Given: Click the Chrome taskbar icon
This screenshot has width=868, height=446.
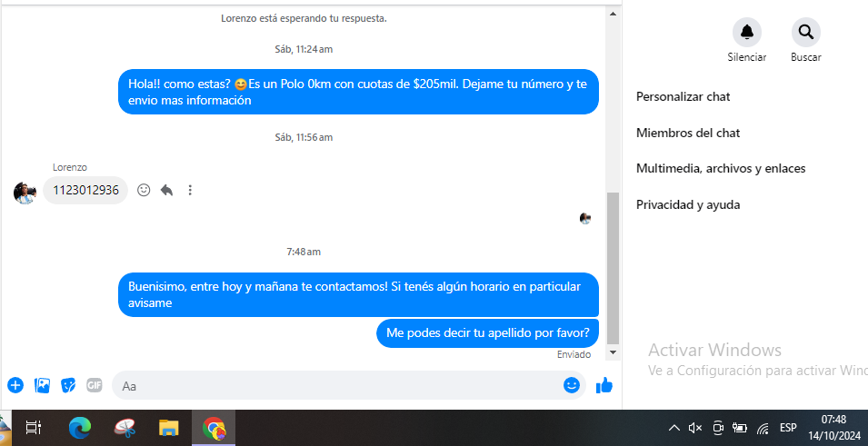Looking at the screenshot, I should (214, 428).
